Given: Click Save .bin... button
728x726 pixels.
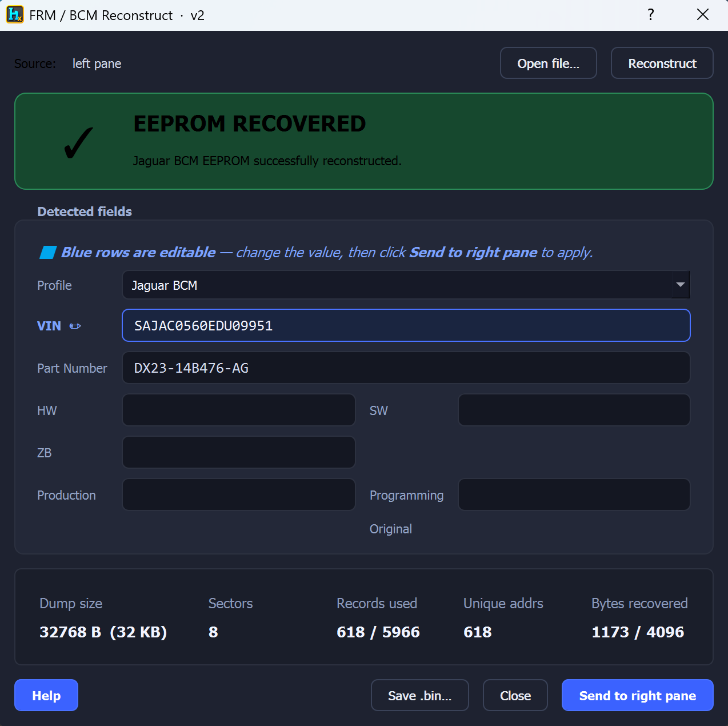Looking at the screenshot, I should tap(420, 695).
